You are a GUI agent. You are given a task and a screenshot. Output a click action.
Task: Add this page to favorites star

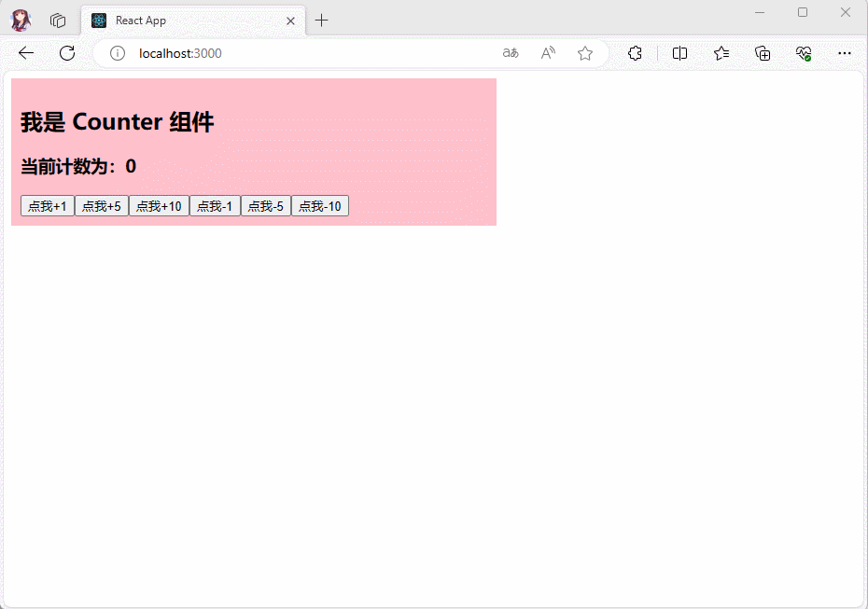585,53
